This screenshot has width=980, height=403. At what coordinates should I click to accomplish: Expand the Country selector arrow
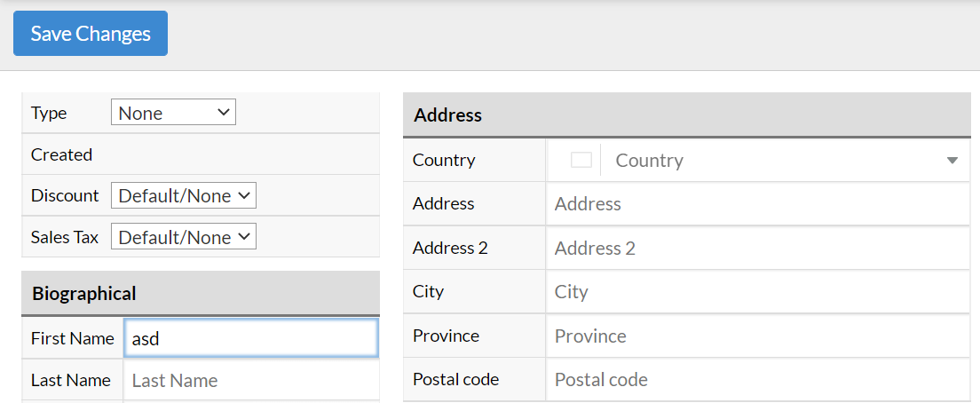point(952,161)
